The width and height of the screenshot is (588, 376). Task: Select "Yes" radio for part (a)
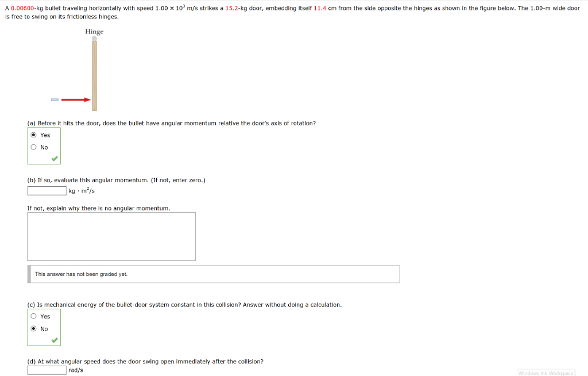point(34,135)
